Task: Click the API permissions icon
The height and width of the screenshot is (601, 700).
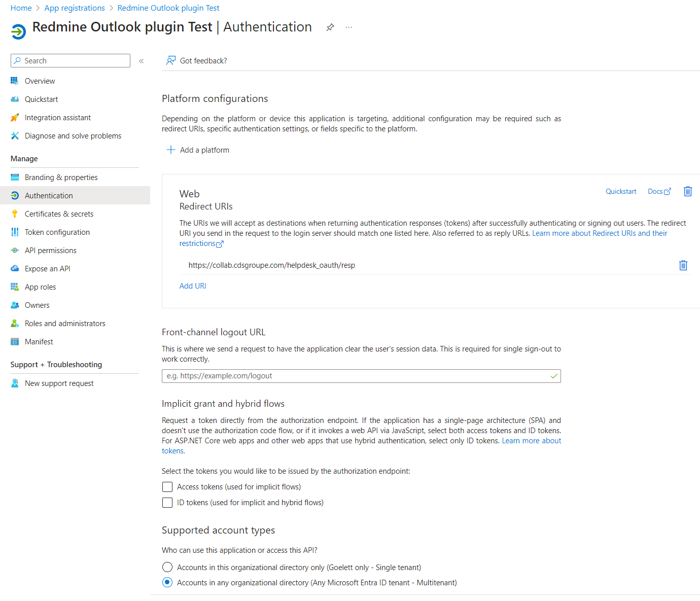Action: [x=15, y=251]
